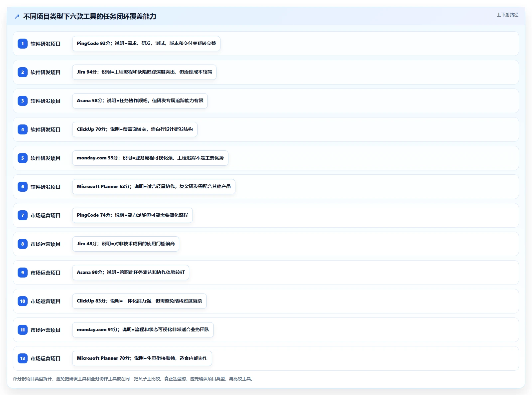Select number badge 1

(x=23, y=44)
